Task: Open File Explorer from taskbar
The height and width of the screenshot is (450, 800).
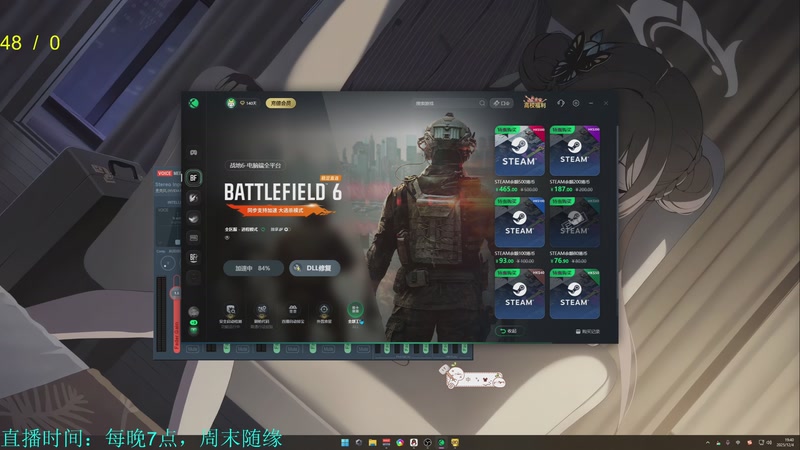Action: [x=372, y=442]
